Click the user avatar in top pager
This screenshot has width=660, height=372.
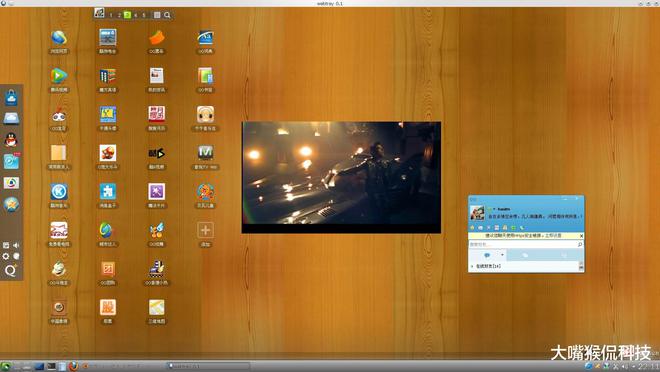pos(99,13)
